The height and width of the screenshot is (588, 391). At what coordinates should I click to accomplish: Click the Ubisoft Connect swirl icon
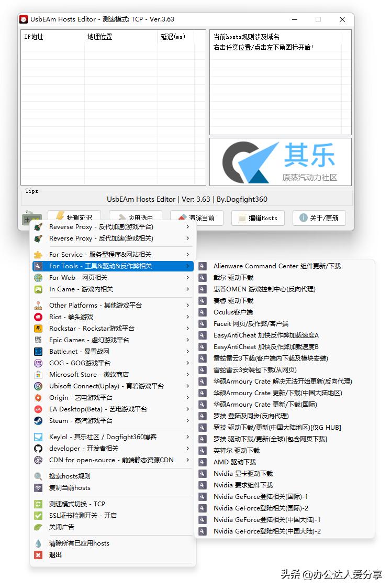coord(38,386)
